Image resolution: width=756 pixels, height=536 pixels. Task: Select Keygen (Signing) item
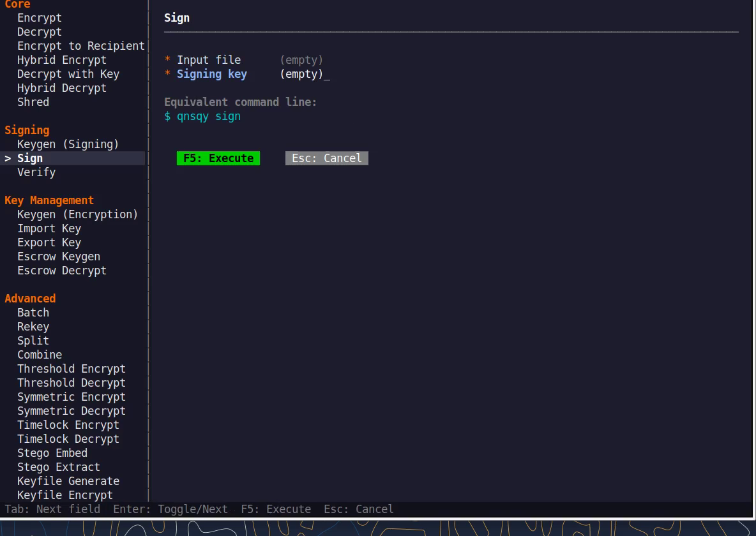click(68, 144)
